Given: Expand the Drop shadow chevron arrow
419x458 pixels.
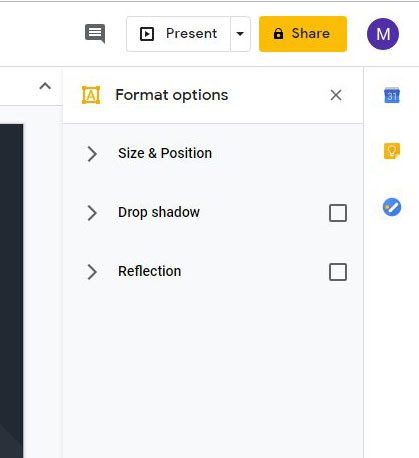Looking at the screenshot, I should (92, 213).
